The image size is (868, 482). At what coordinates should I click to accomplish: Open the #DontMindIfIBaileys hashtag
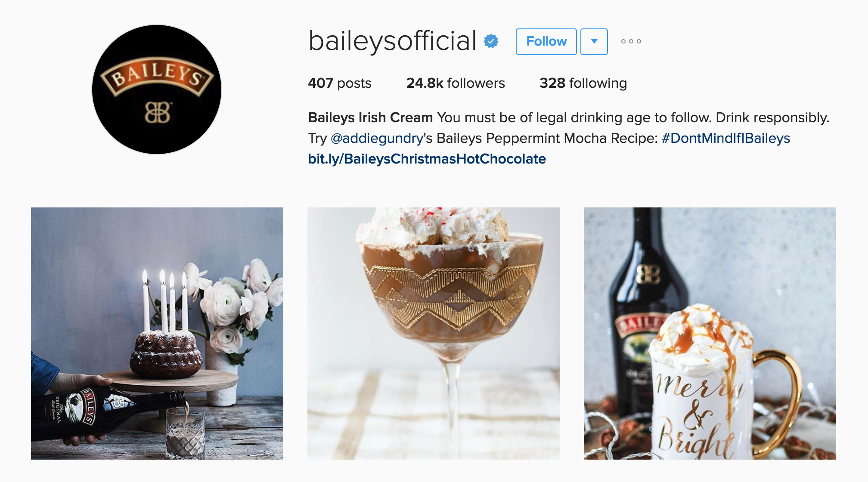click(726, 138)
